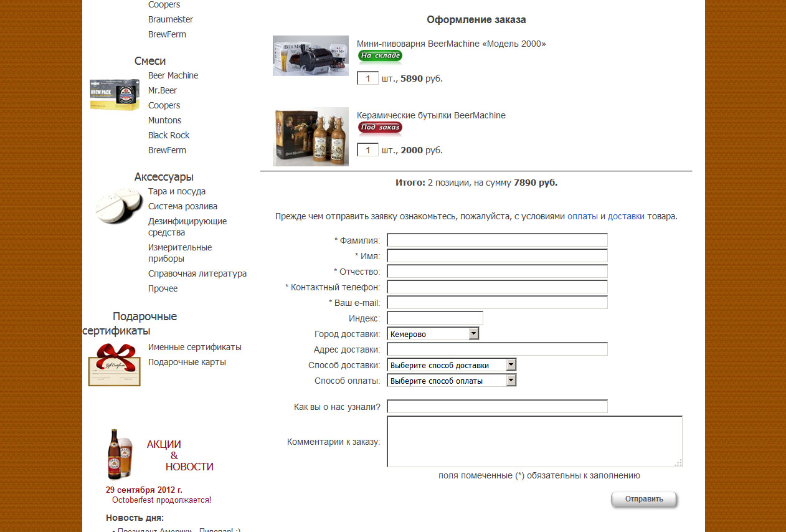Viewport: 786px width, 532px height.
Task: Click the '29 сентября 2012 г.' news date
Action: (144, 490)
